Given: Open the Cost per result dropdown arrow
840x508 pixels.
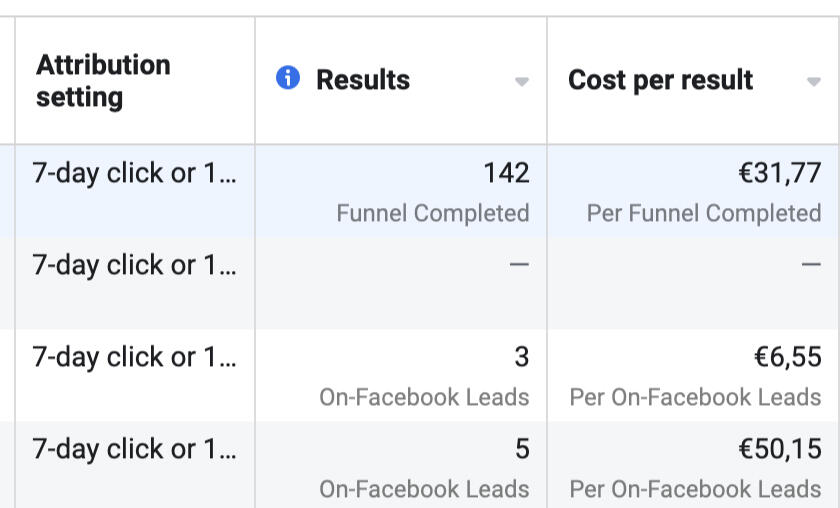Looking at the screenshot, I should point(813,82).
